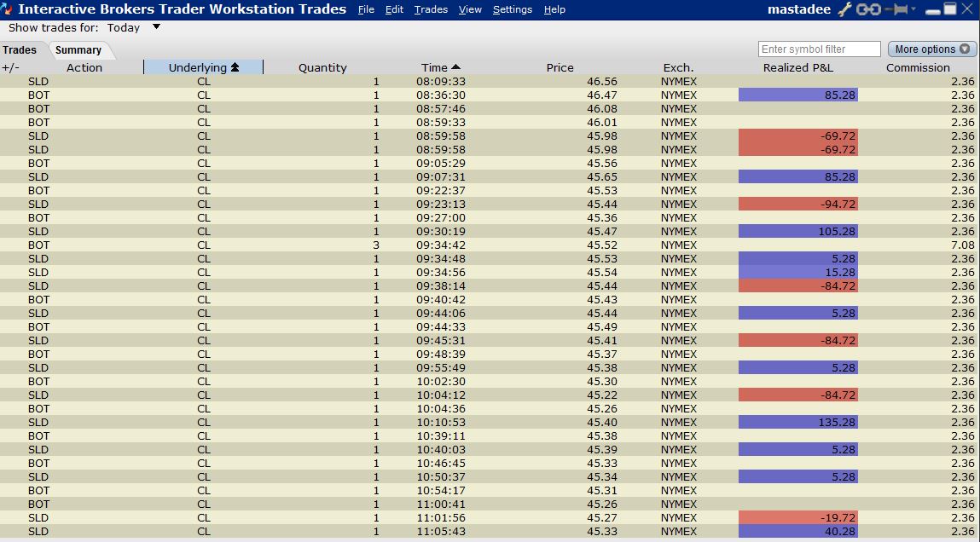Select the trade row at 09:48:39

(x=490, y=354)
